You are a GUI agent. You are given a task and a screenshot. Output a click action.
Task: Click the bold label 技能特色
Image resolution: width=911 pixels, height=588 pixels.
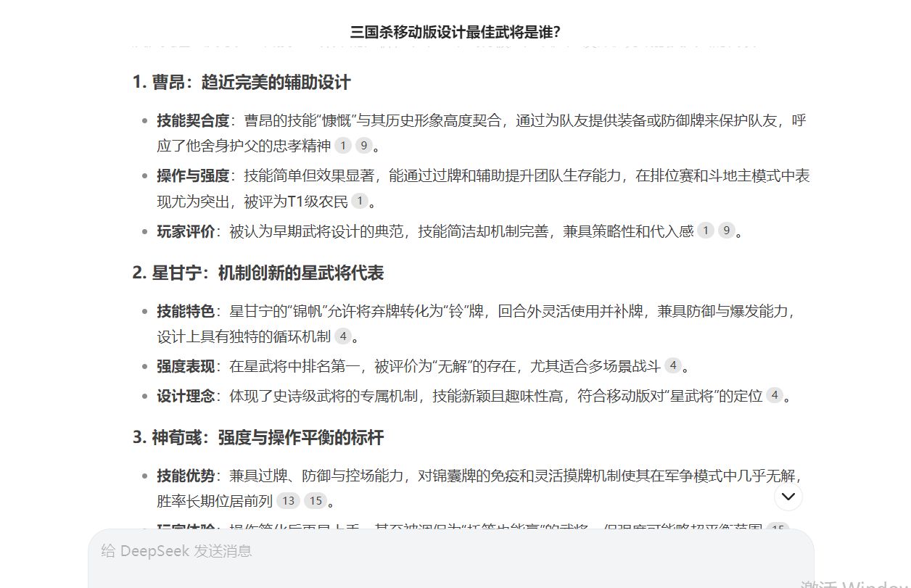[186, 311]
